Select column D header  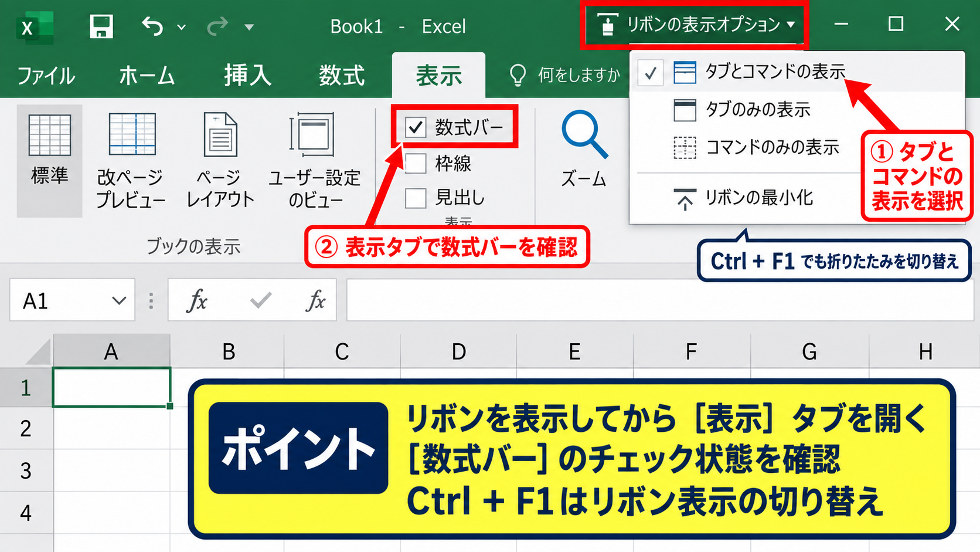pos(458,352)
